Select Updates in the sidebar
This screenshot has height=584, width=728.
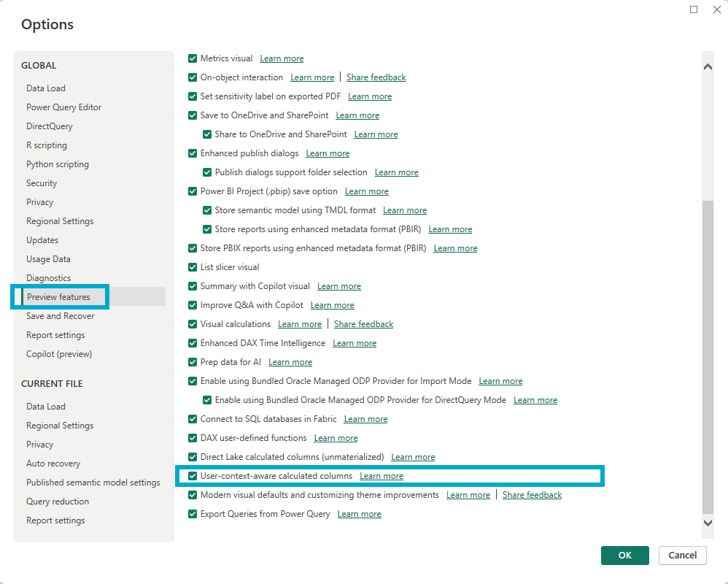[x=42, y=240]
